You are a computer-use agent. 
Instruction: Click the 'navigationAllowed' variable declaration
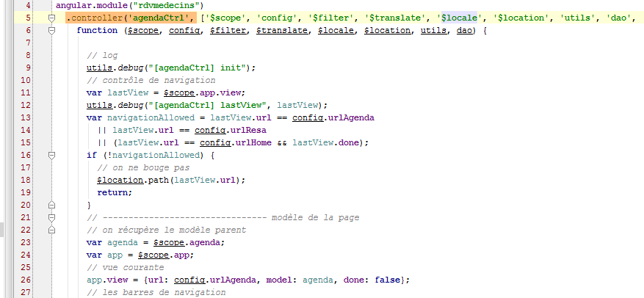(x=152, y=117)
